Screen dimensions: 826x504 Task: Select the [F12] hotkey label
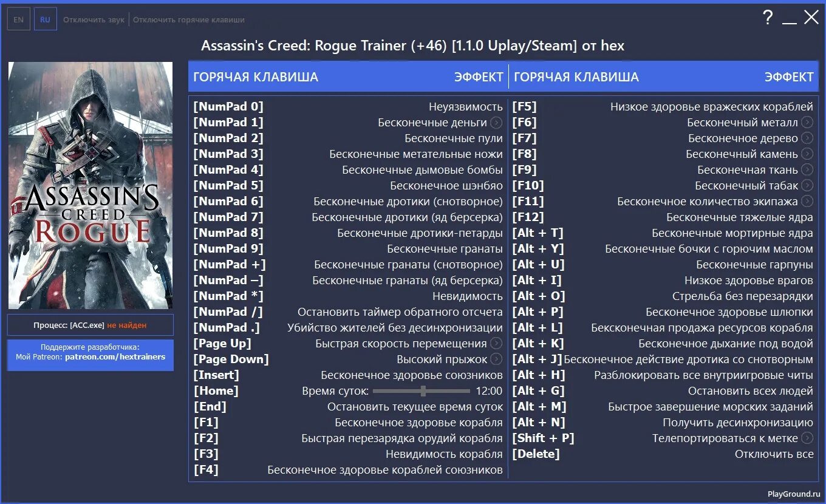click(x=528, y=217)
